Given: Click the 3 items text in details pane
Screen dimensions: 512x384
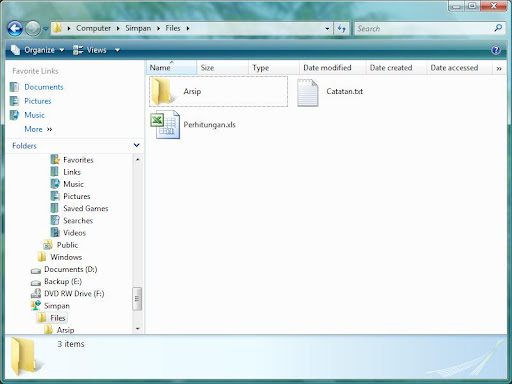Looking at the screenshot, I should click(x=71, y=344).
